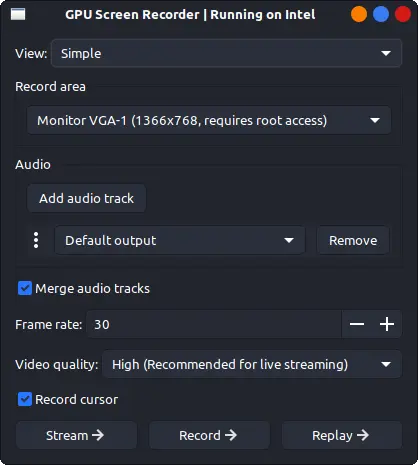Screen dimensions: 418x465
Task: Click the 'View:' label
Action: pyautogui.click(x=31, y=54)
